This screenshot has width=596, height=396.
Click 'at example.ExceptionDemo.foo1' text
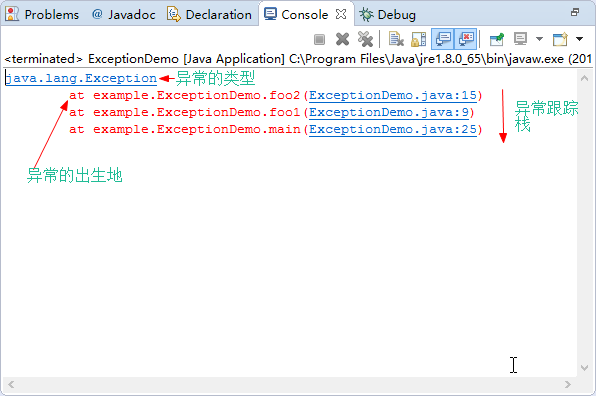click(x=184, y=112)
